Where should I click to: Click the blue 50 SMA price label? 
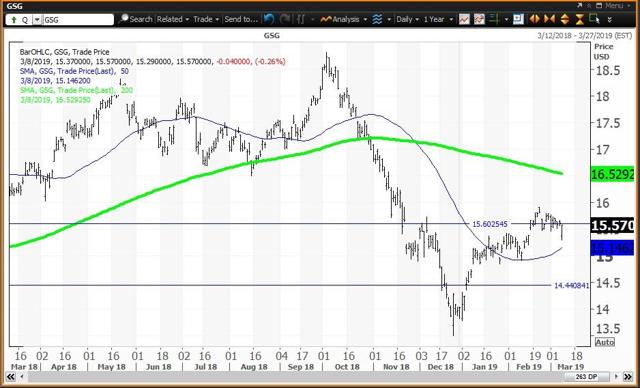[x=612, y=247]
